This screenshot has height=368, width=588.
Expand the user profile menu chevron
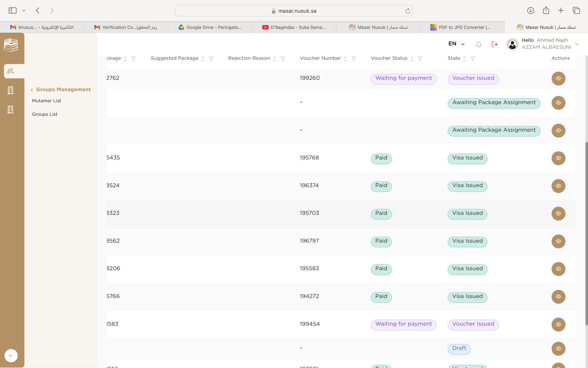pos(577,44)
